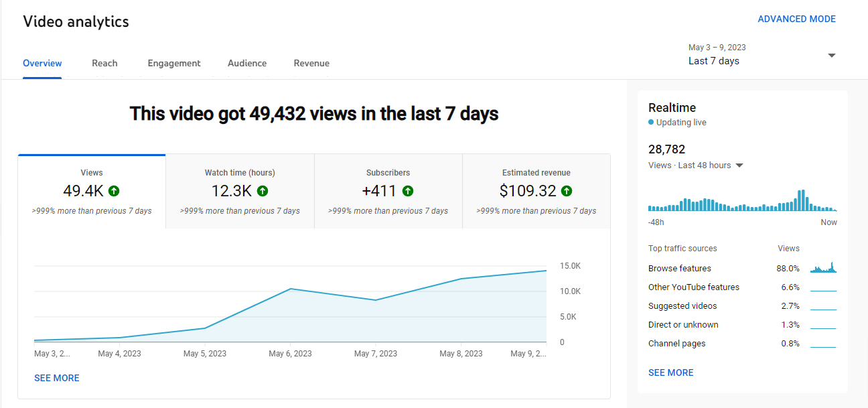This screenshot has width=868, height=408.
Task: Click the May 6, 2023 point on chart
Action: (x=290, y=289)
